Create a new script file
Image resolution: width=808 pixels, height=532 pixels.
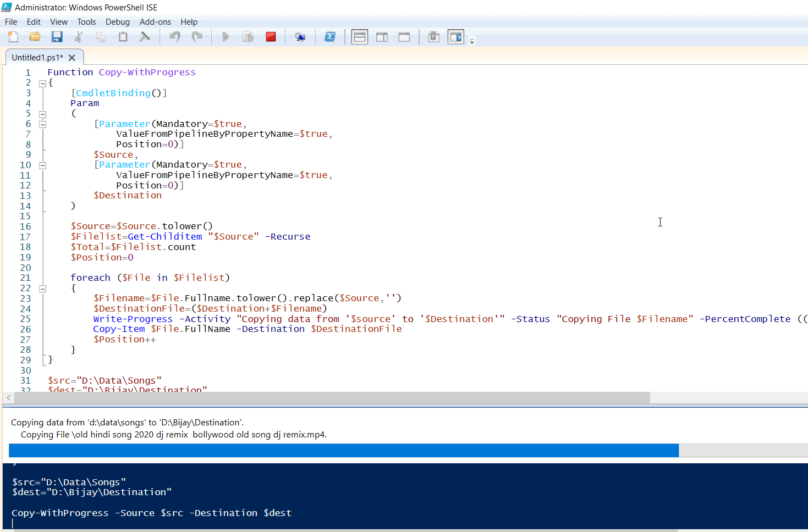12,36
